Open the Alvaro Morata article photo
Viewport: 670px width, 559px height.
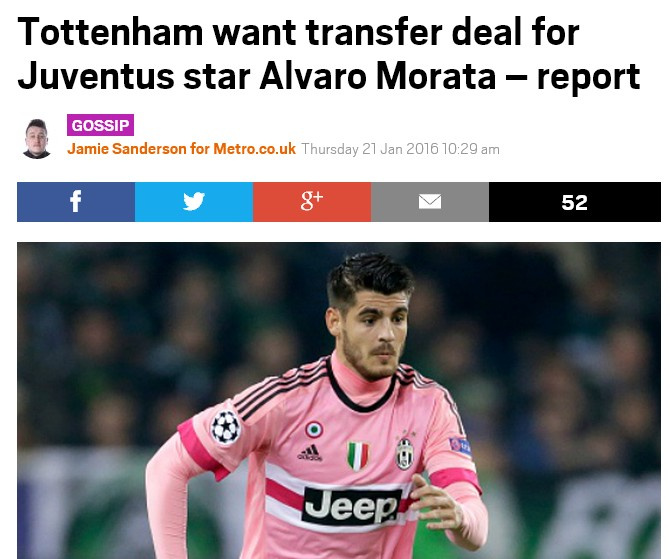coord(339,400)
